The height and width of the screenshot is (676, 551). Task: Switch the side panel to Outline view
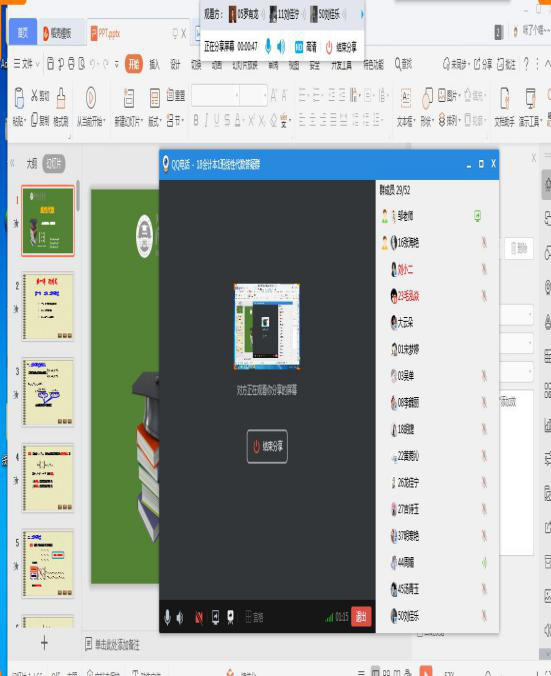tap(31, 163)
